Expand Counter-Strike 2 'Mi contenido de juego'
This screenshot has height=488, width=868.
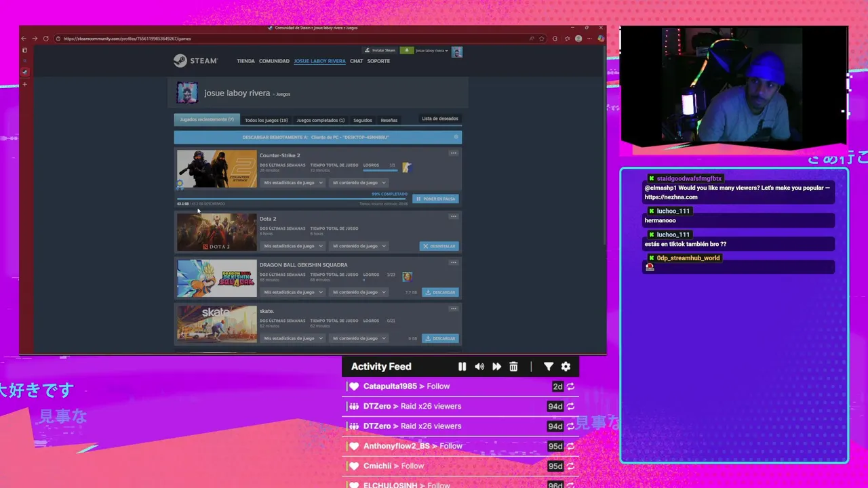pyautogui.click(x=359, y=182)
